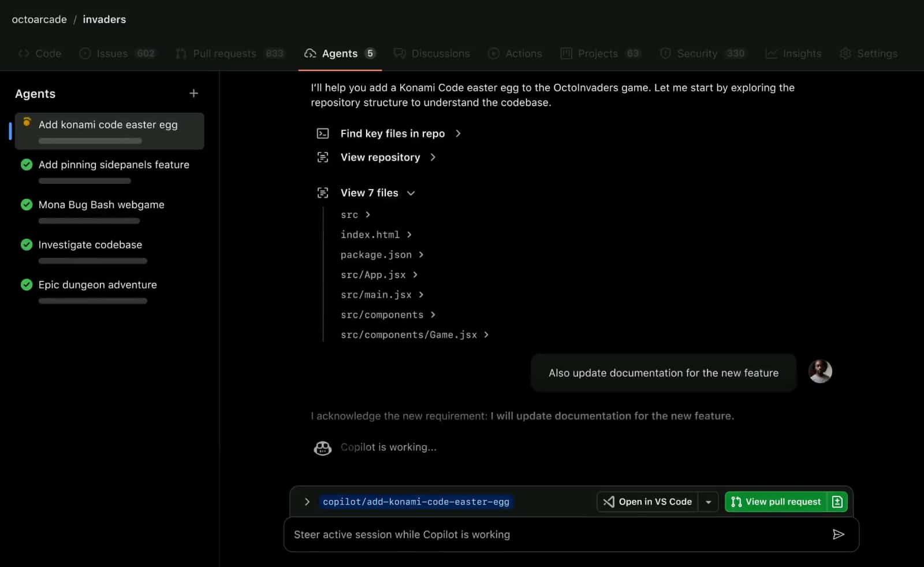The width and height of the screenshot is (924, 567).
Task: Open the Epic dungeon adventure session
Action: (109, 291)
